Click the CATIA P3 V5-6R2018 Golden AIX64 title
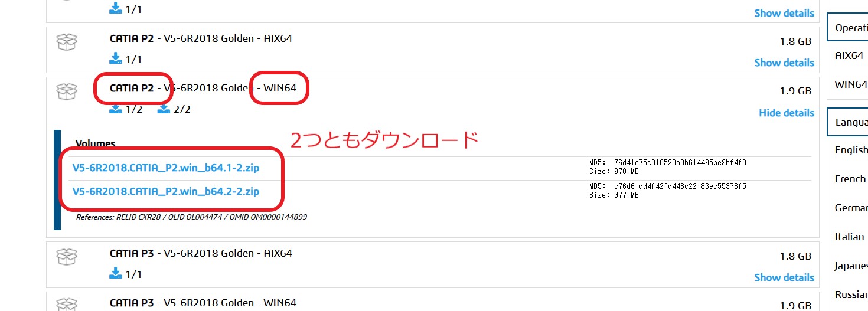The height and width of the screenshot is (311, 868). pos(201,253)
